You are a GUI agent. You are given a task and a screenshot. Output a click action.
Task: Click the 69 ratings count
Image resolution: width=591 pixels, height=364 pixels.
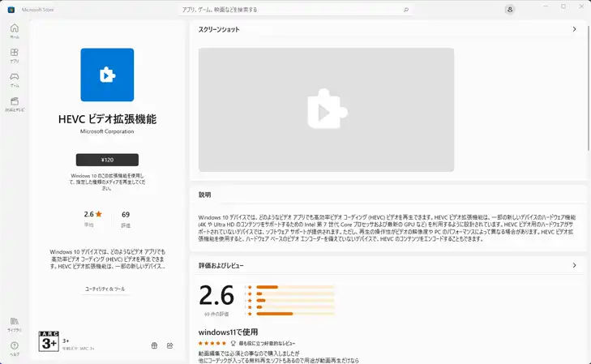coord(126,214)
